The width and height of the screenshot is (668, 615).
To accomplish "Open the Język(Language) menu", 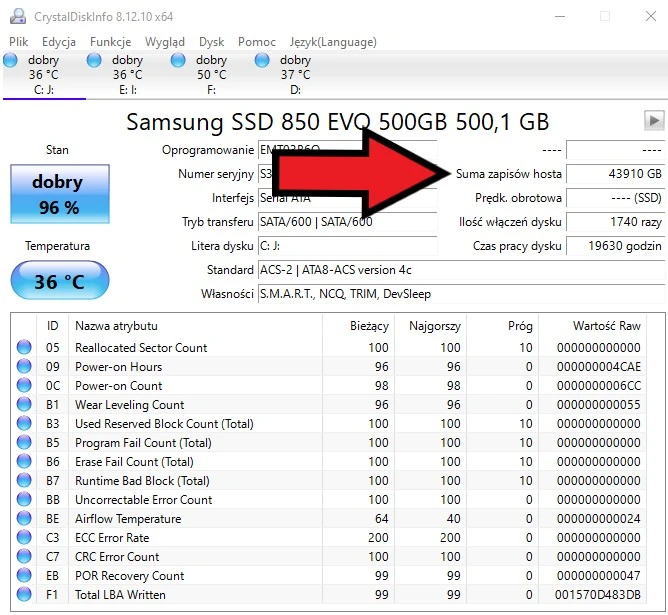I will [x=332, y=42].
